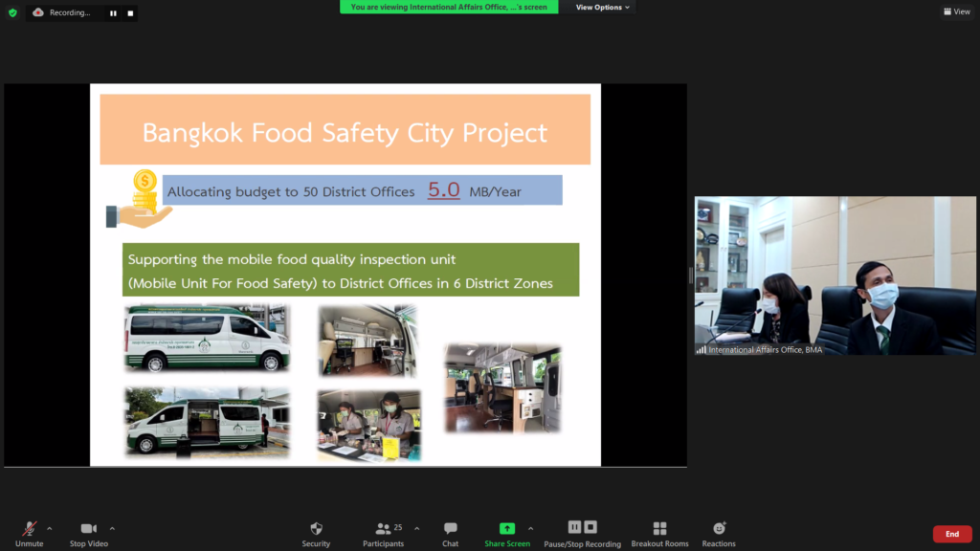Click the green encryption shield icon
This screenshot has width=980, height=551.
point(12,12)
